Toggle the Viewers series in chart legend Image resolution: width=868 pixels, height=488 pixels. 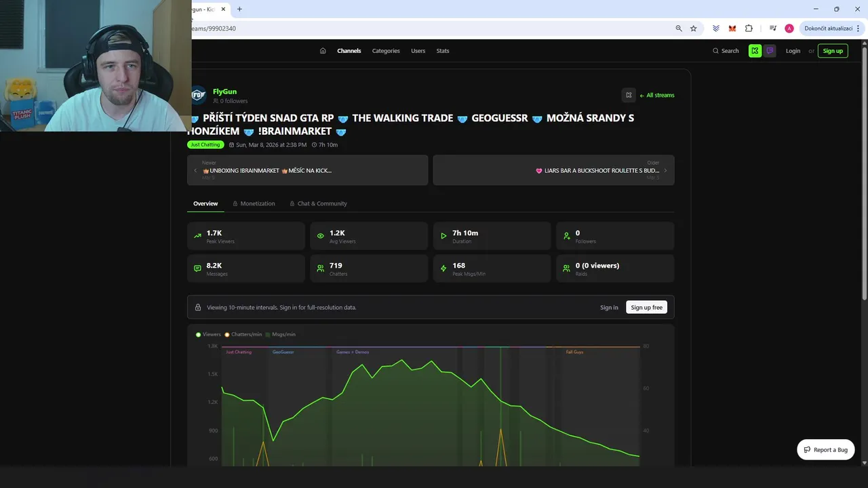tap(208, 334)
